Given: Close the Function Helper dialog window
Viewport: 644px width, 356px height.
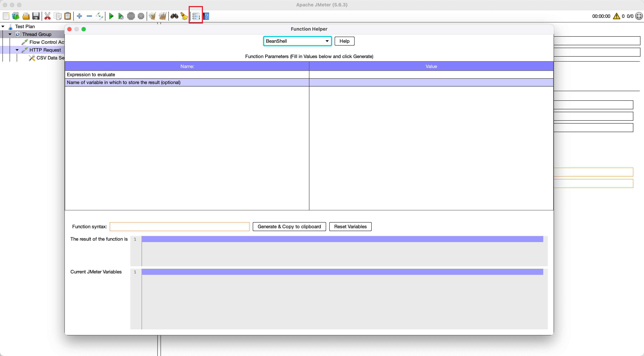Looking at the screenshot, I should [69, 29].
